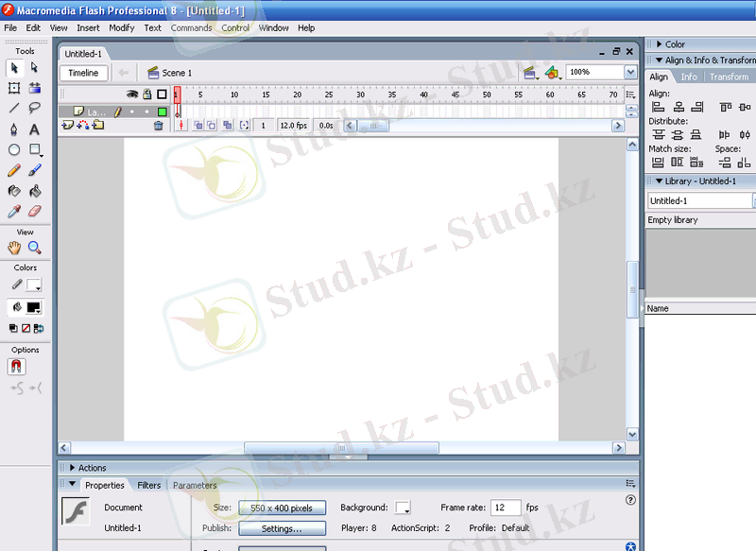Toggle Center Frame button in timeline

click(180, 126)
